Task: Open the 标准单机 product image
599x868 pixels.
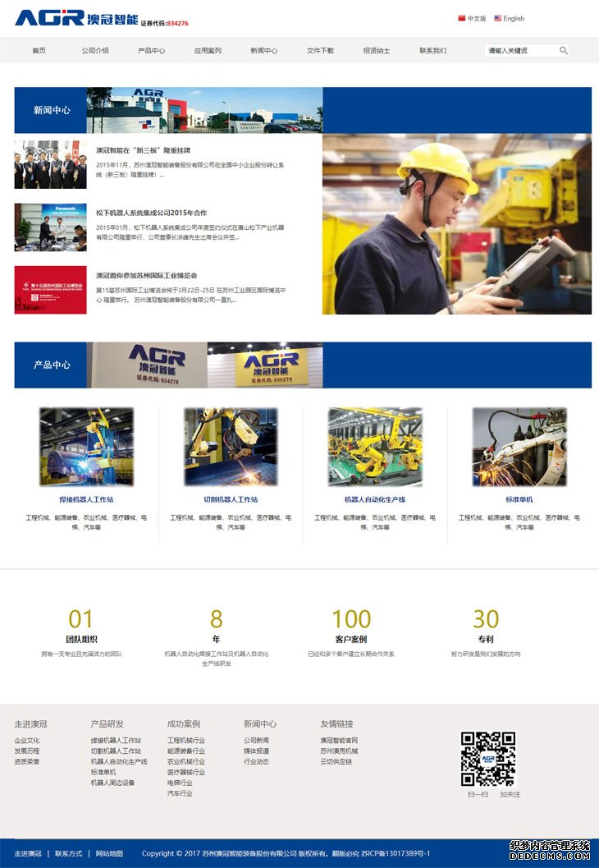Action: tap(519, 447)
